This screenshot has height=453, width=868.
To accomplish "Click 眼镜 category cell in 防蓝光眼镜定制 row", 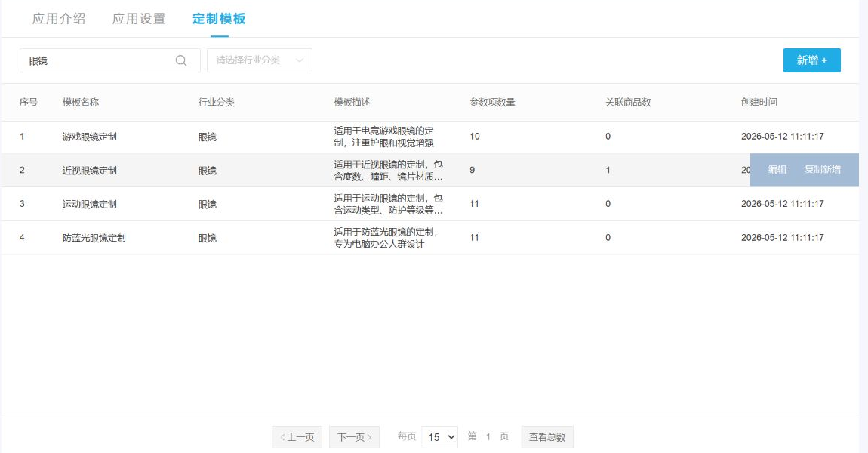I will pos(208,238).
